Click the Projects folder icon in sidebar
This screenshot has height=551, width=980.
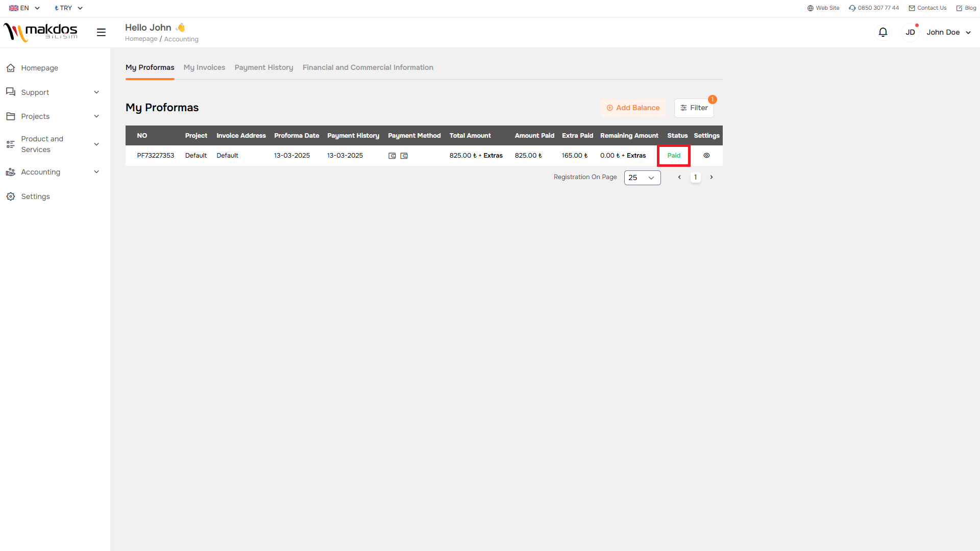11,116
